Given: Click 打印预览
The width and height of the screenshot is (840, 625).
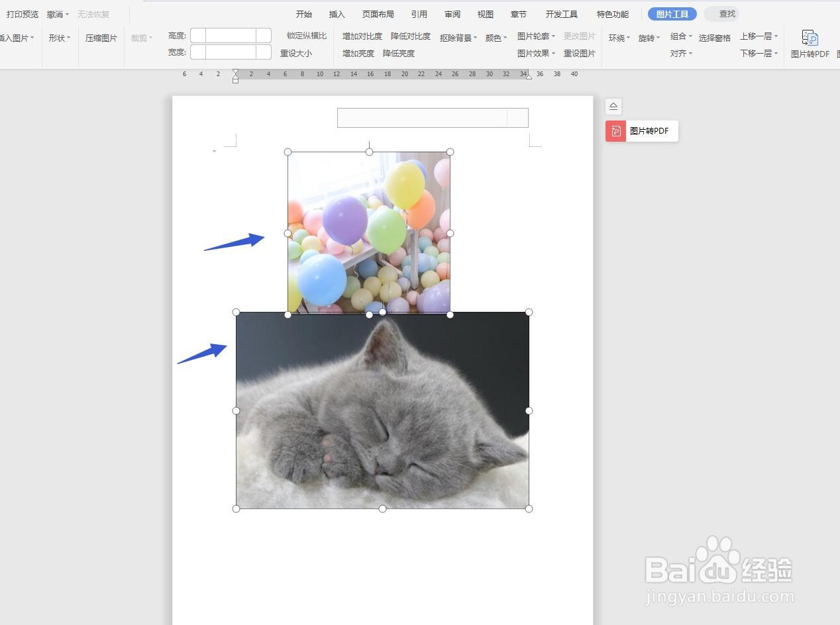Looking at the screenshot, I should (x=23, y=14).
